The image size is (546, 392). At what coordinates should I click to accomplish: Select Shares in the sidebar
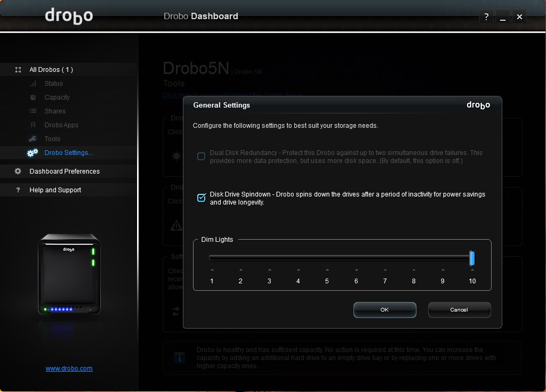click(x=55, y=111)
